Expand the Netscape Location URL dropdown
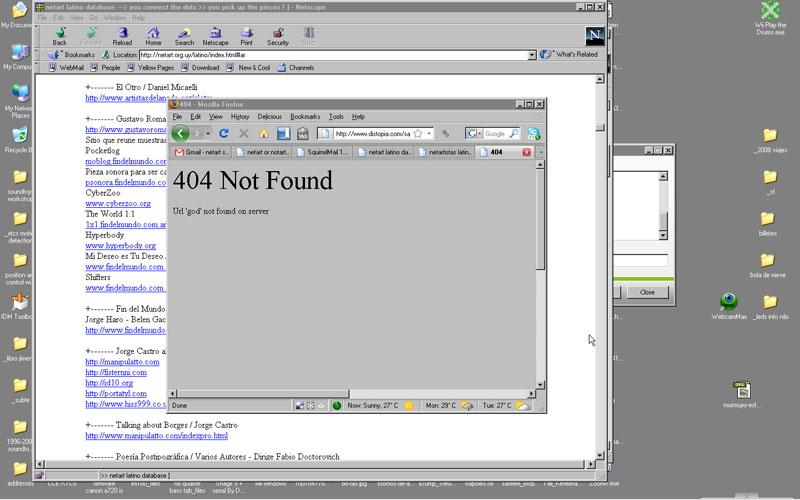The width and height of the screenshot is (800, 500). [532, 55]
